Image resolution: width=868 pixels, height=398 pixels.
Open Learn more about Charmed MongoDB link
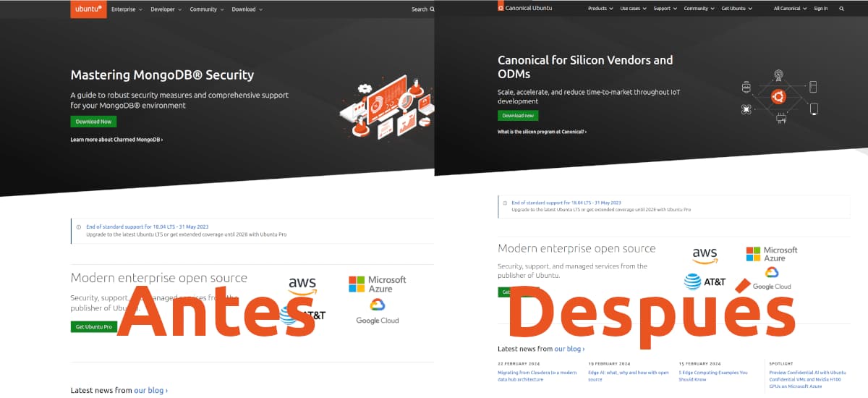116,140
